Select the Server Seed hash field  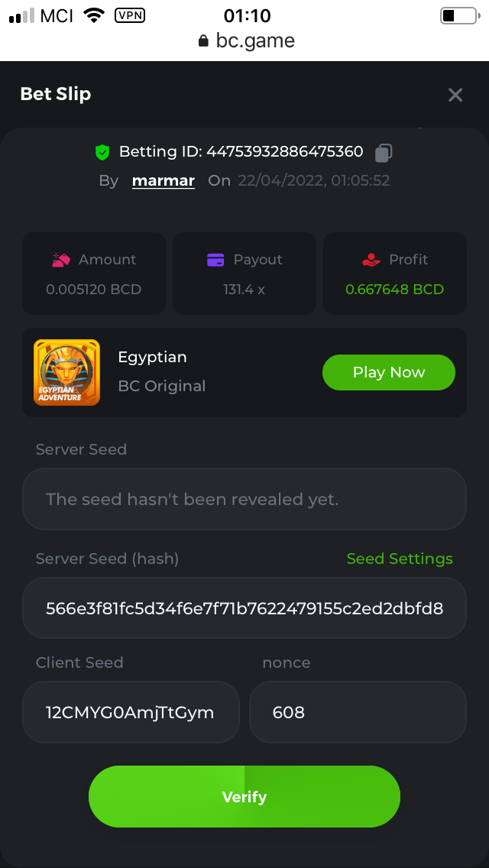[244, 608]
